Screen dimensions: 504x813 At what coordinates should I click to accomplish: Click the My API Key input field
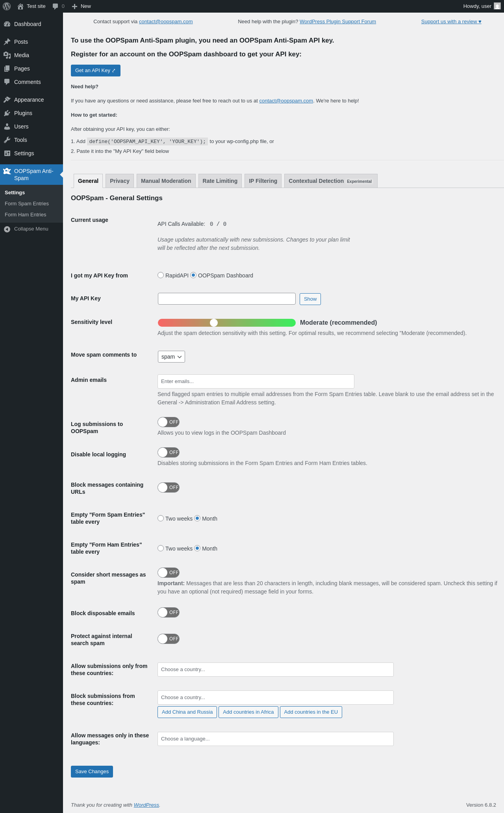pyautogui.click(x=227, y=299)
